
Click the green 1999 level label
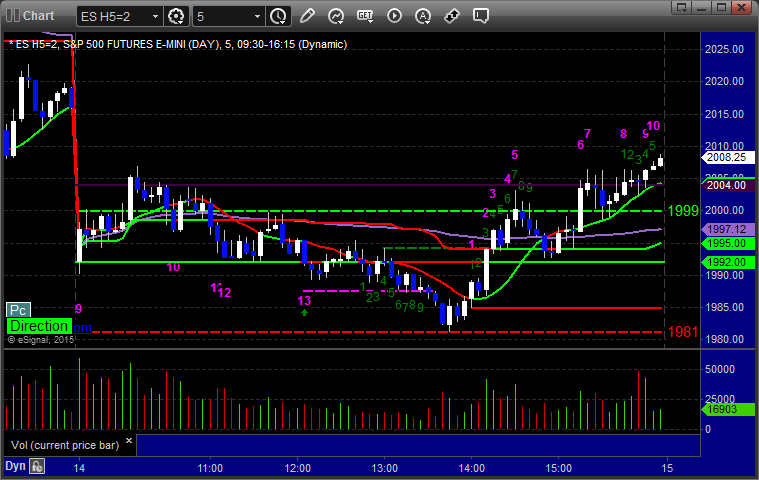pyautogui.click(x=683, y=210)
